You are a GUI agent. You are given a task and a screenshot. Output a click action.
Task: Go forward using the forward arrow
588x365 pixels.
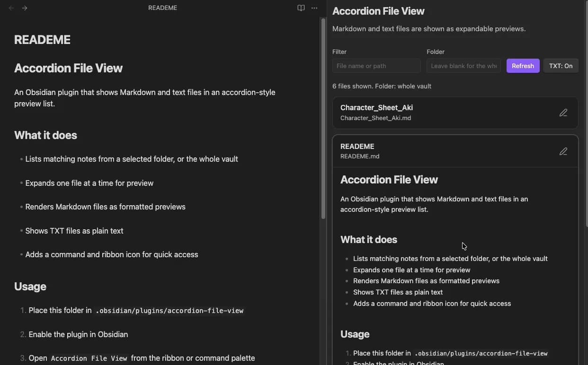(x=25, y=8)
